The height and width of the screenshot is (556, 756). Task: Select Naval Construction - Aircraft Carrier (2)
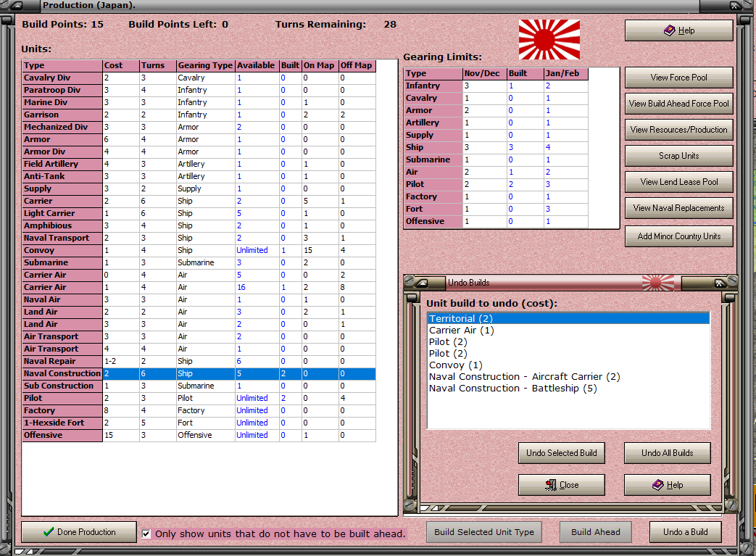coord(568,377)
